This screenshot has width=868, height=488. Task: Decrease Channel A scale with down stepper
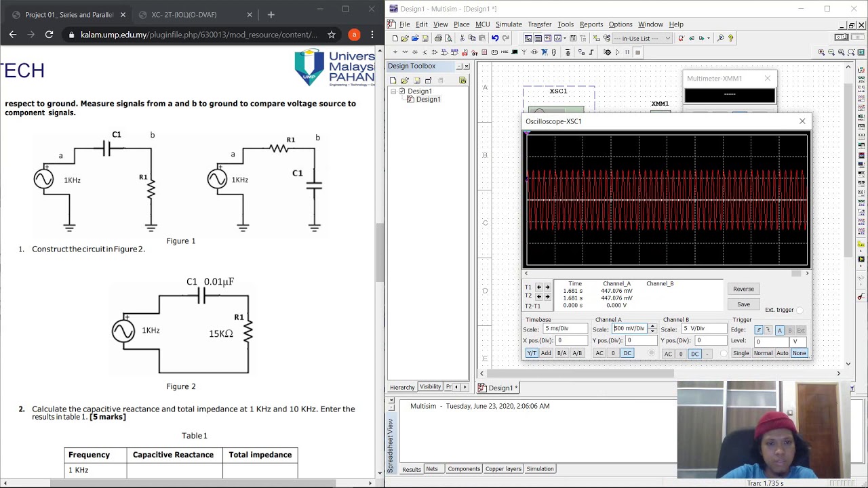click(x=652, y=331)
